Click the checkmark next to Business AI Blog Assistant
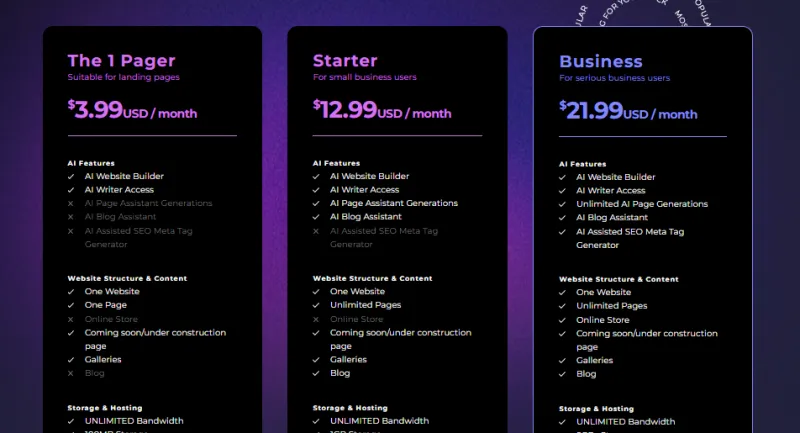 coord(563,218)
